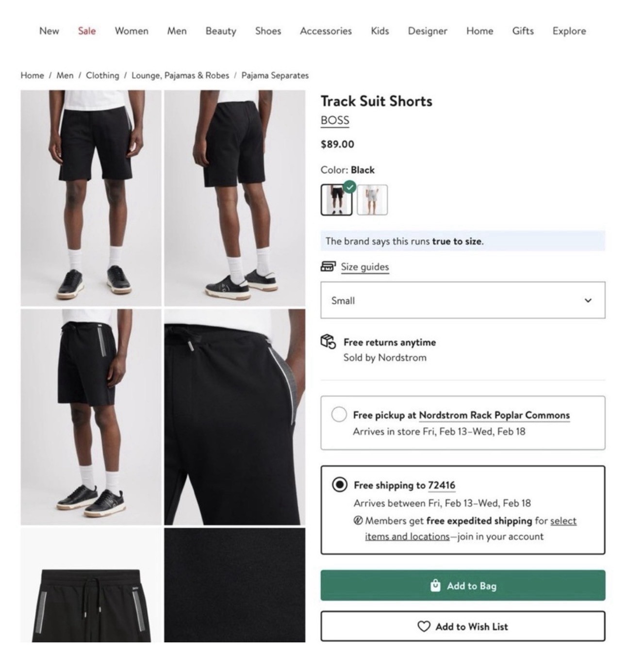The width and height of the screenshot is (626, 672).
Task: Open the Size guides link
Action: pos(364,266)
